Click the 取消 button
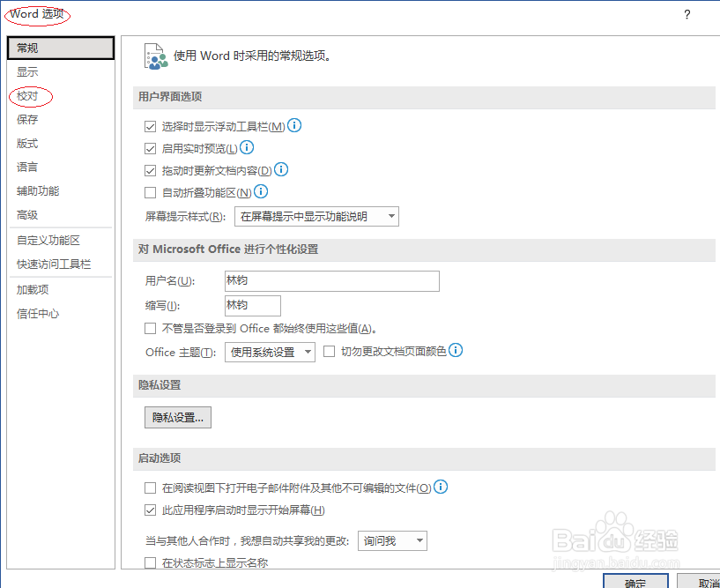Viewport: 720px width, 588px height. (699, 582)
